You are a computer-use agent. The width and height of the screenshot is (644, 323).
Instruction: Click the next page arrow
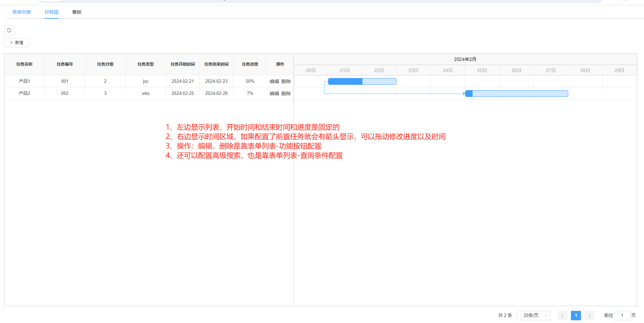coord(589,316)
